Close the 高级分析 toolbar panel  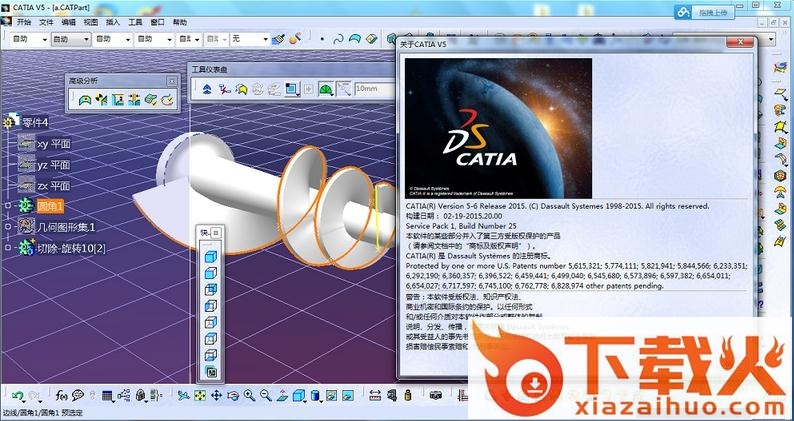pos(172,81)
